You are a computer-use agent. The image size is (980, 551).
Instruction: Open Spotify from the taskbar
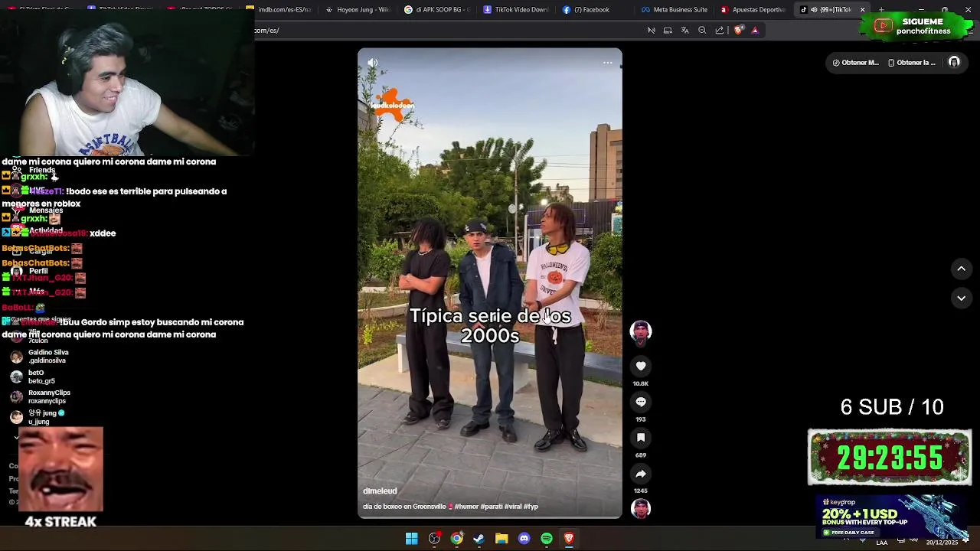point(547,539)
